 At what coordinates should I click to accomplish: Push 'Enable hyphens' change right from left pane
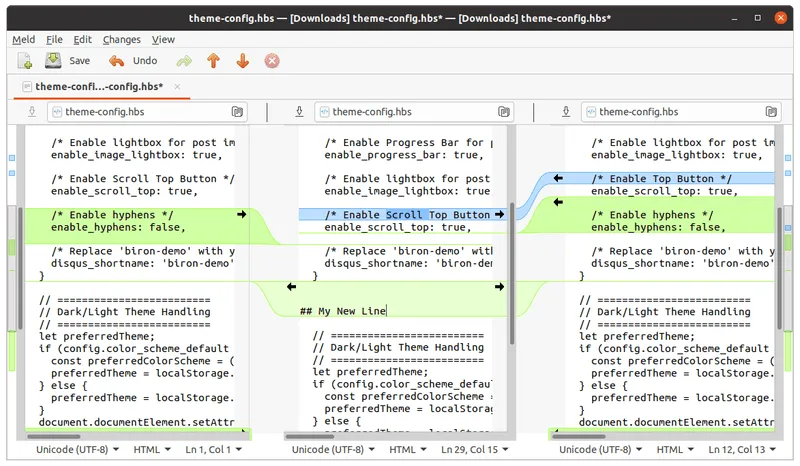(x=241, y=215)
